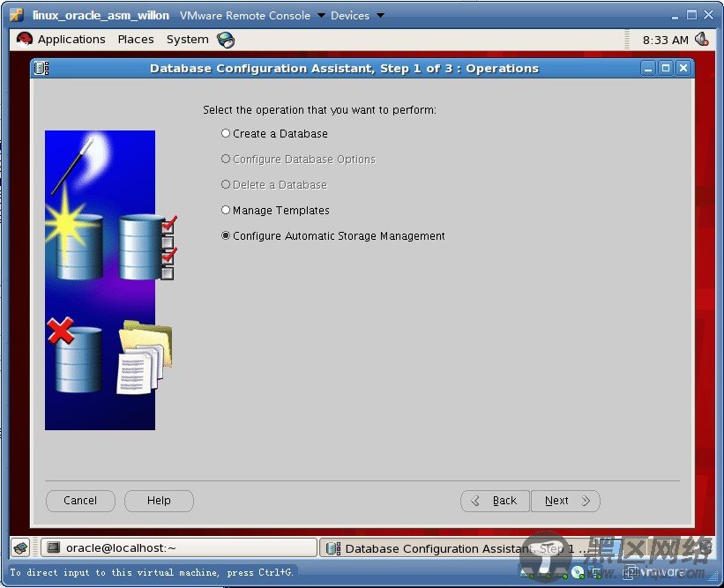
Task: Maximize the Database Configuration Assistant window
Action: click(666, 69)
